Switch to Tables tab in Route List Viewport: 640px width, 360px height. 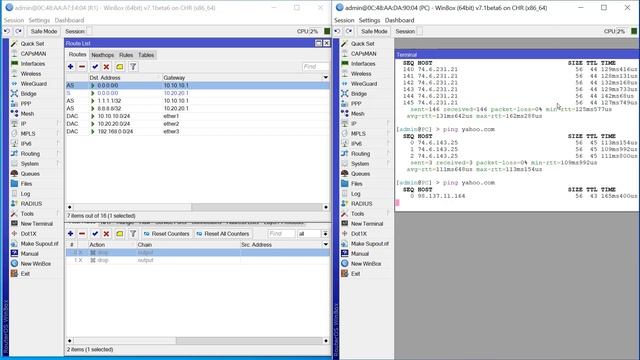[x=146, y=55]
